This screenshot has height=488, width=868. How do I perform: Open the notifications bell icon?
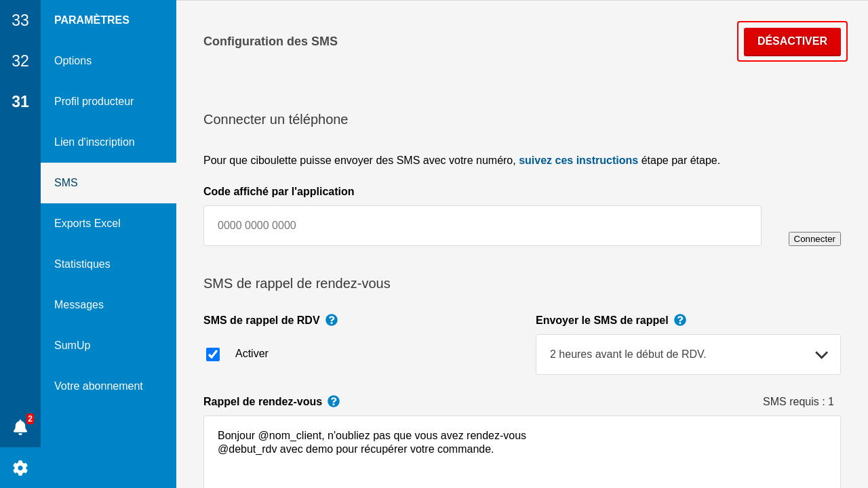pyautogui.click(x=20, y=427)
